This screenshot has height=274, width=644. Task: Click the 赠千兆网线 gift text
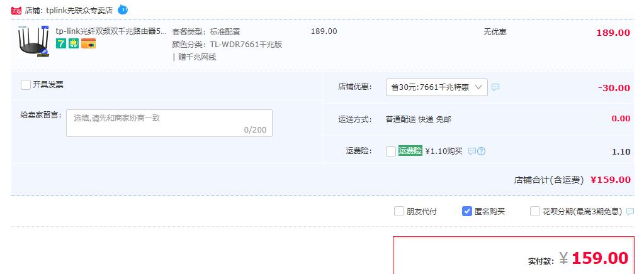point(197,57)
